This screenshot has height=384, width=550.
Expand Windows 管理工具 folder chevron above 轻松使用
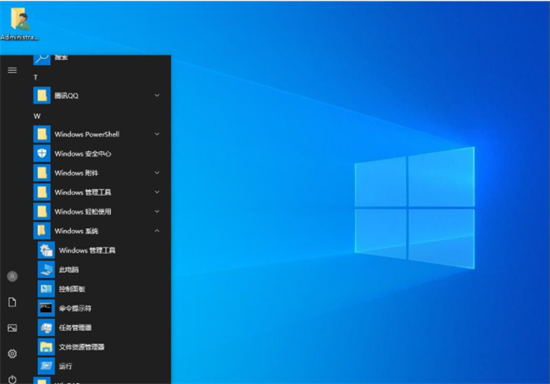click(x=157, y=192)
